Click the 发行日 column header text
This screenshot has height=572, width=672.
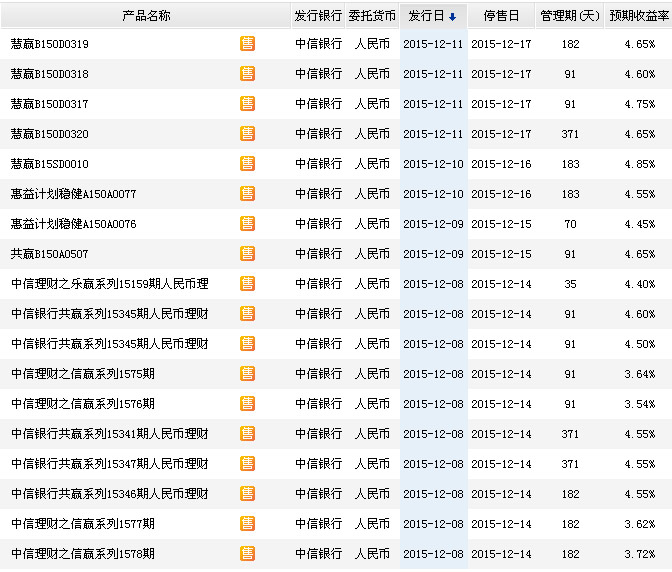tap(426, 16)
